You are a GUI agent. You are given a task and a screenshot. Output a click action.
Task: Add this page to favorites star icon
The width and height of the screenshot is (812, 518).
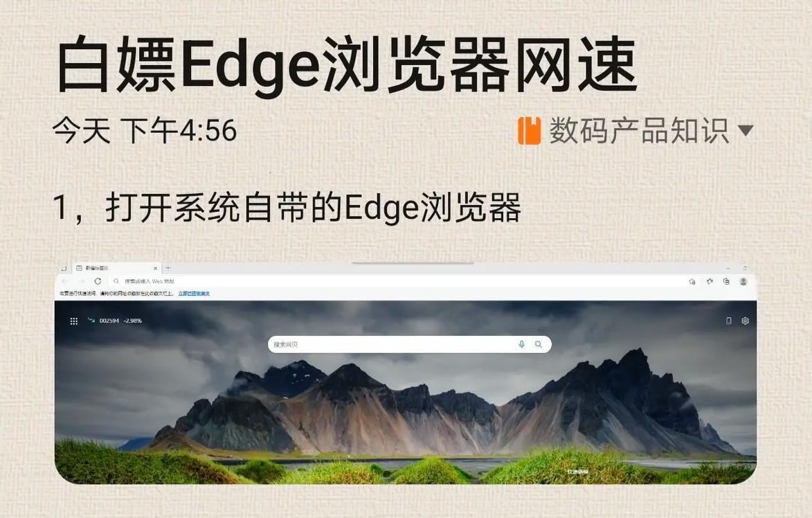[x=692, y=281]
